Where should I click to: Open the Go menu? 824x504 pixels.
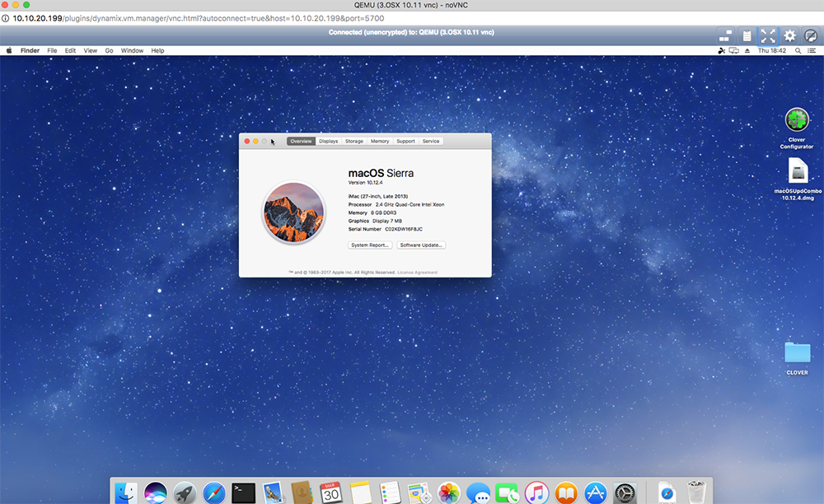tap(110, 50)
